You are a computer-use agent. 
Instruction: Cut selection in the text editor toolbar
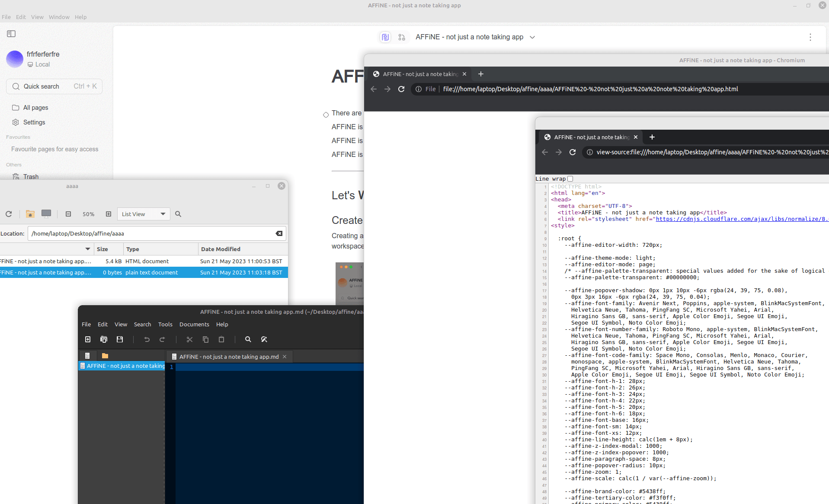pos(189,339)
